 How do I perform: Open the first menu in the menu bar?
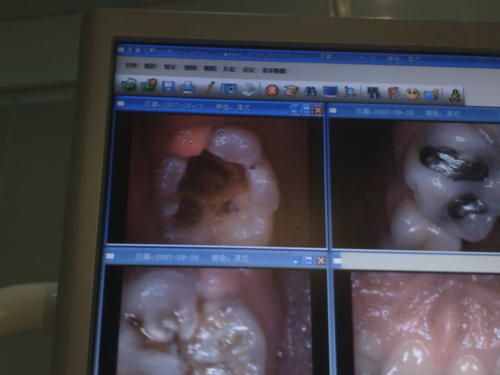pos(131,65)
